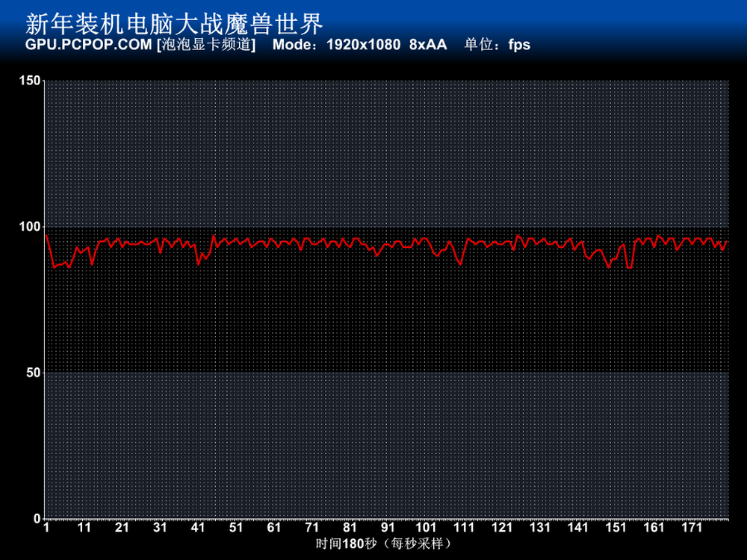Click the x-axis tick label 171
This screenshot has height=560, width=747.
click(692, 528)
